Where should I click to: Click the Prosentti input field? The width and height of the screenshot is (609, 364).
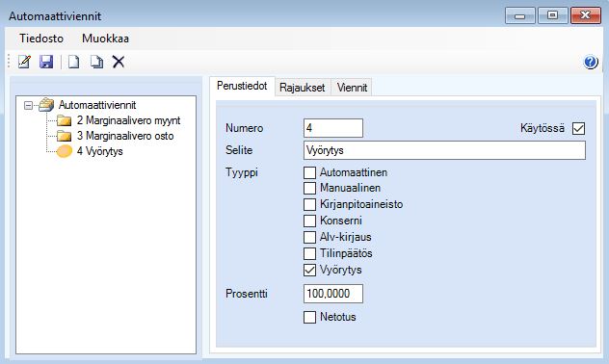333,294
